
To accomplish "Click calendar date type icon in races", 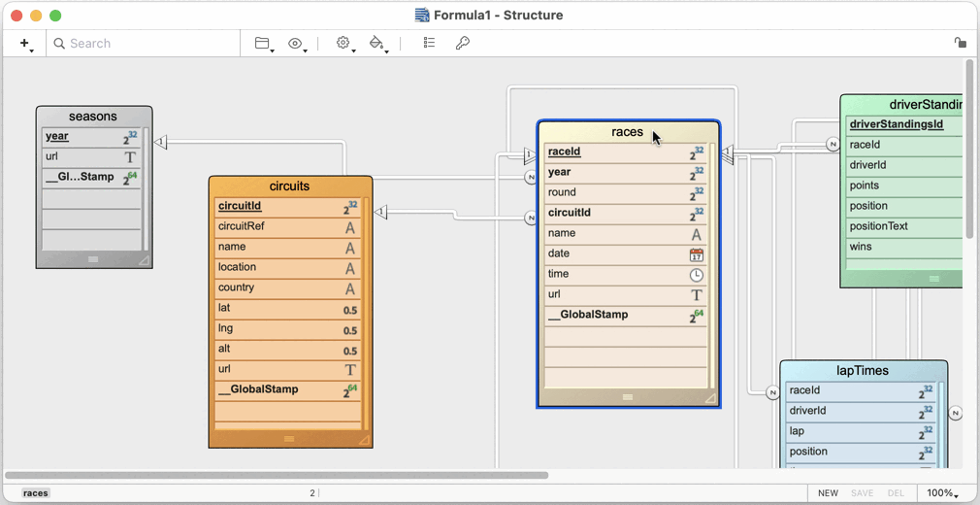I will click(x=697, y=254).
